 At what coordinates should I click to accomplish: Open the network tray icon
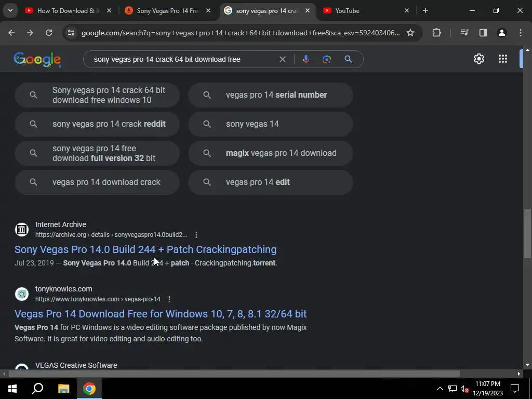[x=453, y=389]
